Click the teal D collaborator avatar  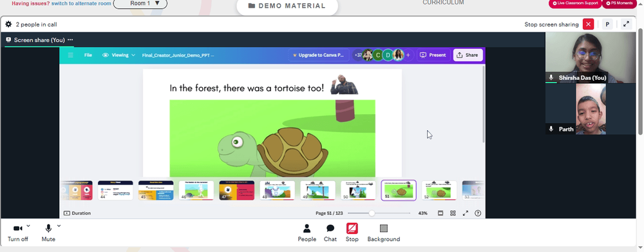(x=388, y=55)
